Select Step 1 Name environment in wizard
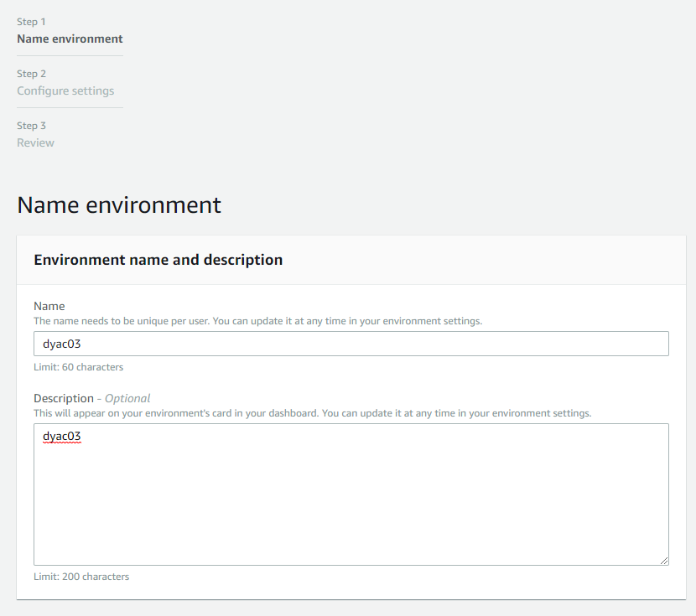Screen dimensions: 696x616 point(70,39)
